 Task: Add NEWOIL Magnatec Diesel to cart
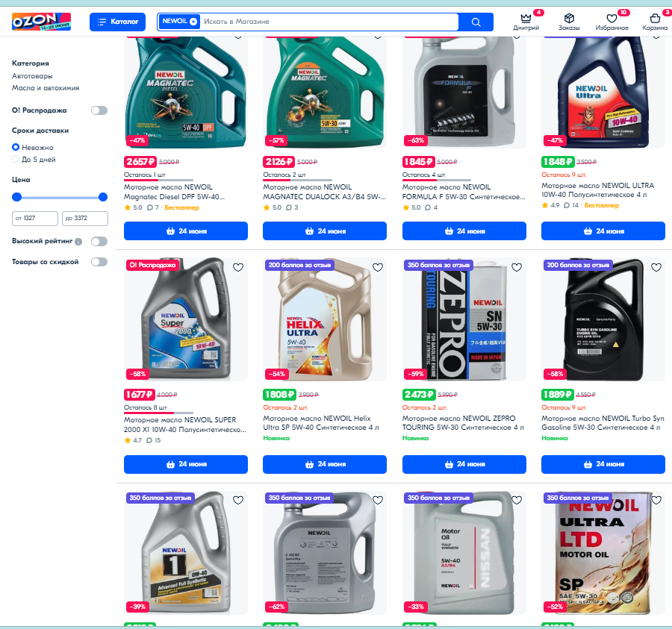pyautogui.click(x=186, y=231)
